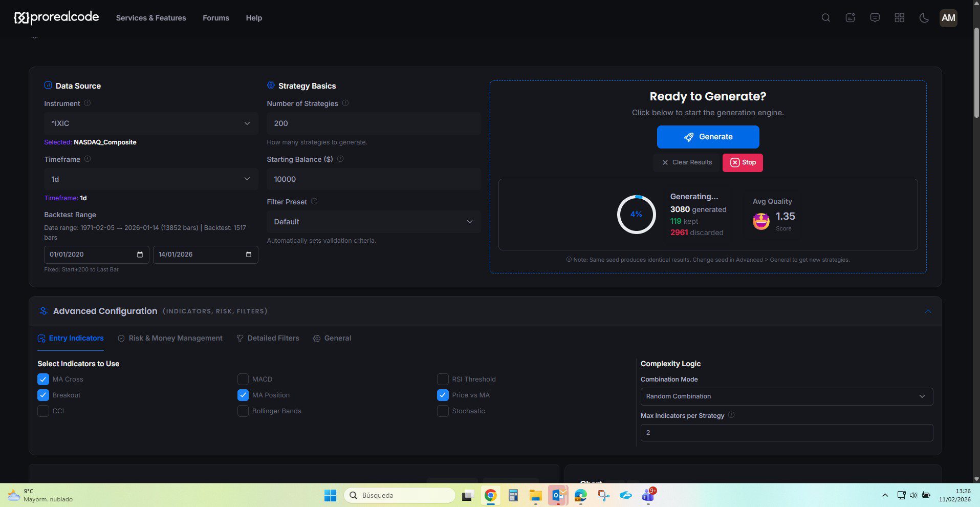Open the taskbar clock and date
This screenshot has height=507, width=980.
(954, 495)
